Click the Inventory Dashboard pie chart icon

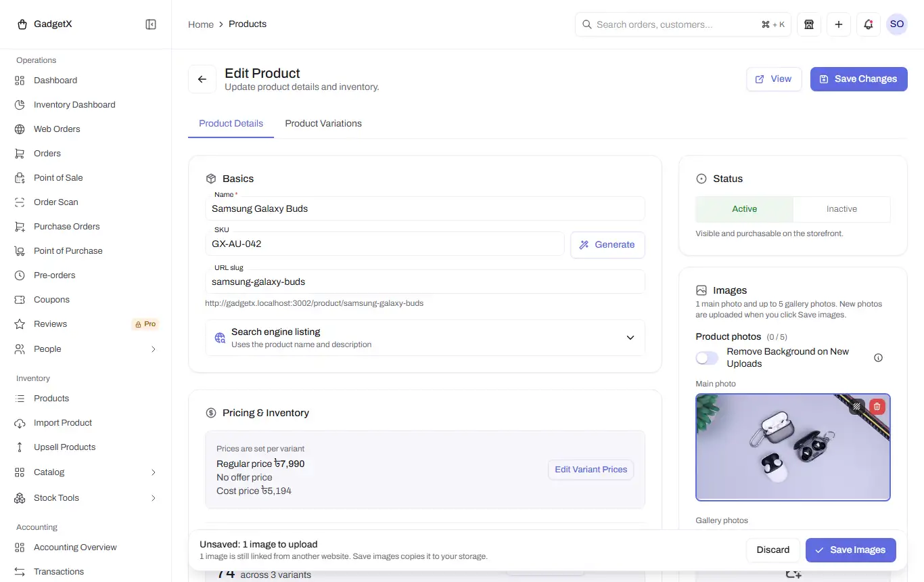tap(20, 105)
